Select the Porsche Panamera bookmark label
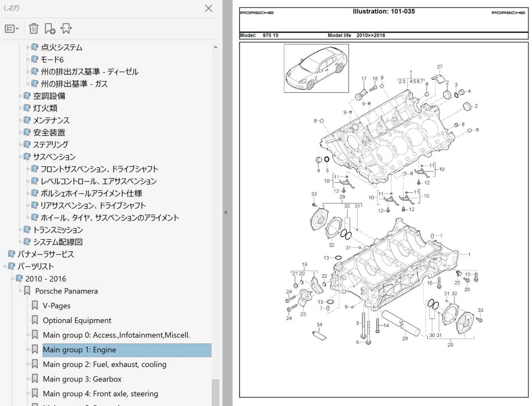Viewport: 532px width, 406px height. (66, 291)
